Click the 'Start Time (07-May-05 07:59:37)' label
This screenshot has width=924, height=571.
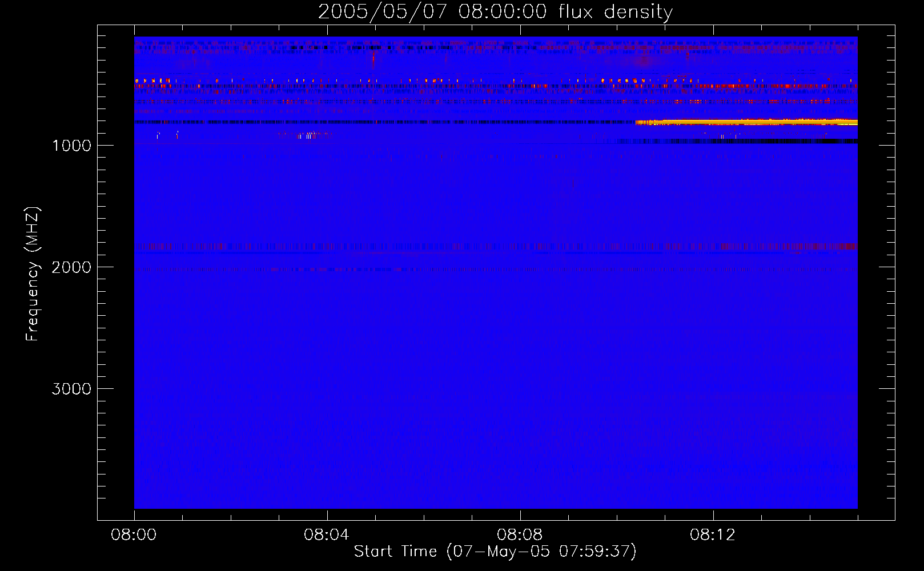(495, 551)
